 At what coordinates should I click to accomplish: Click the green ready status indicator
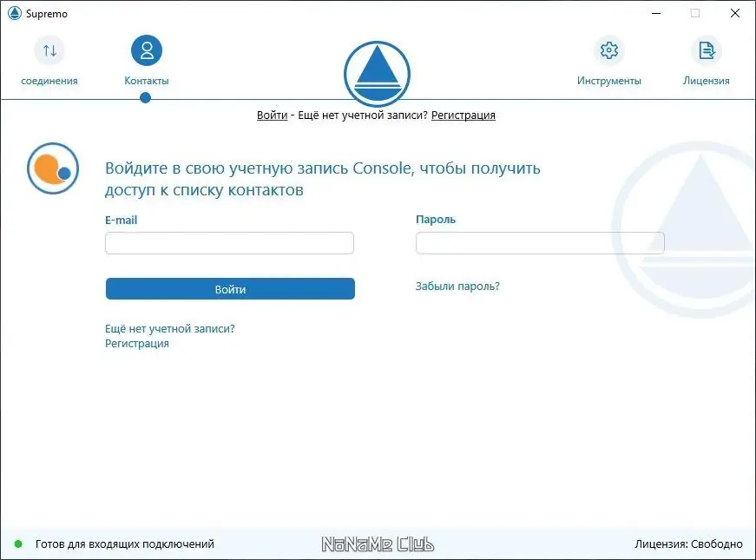(x=18, y=544)
